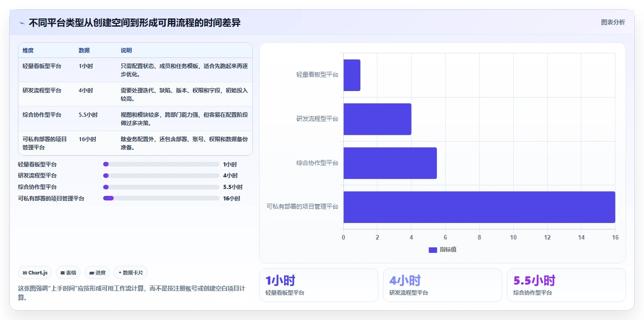Viewport: 644px width, 320px height.
Task: Open the 4小时 研发流程型平台 stat card
Action: [442, 285]
